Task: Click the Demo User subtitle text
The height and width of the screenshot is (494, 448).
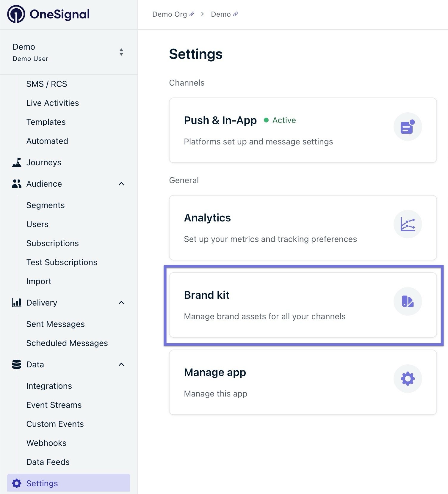Action: tap(30, 59)
